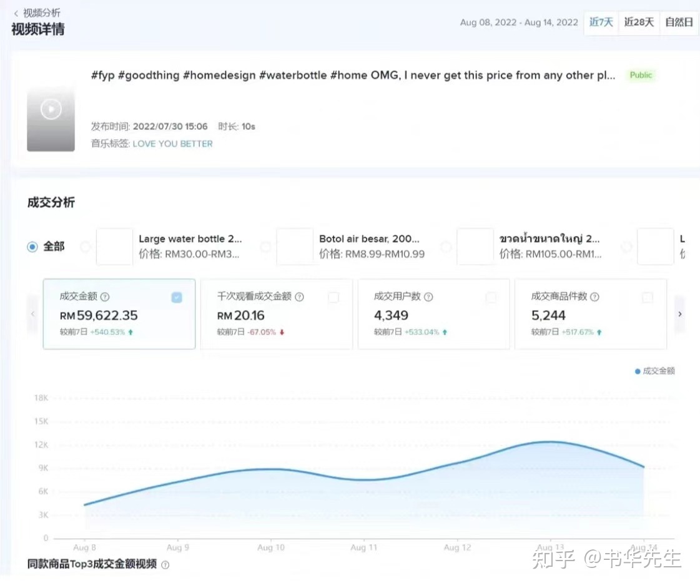Play the video preview thumbnail
Image resolution: width=700 pixels, height=588 pixels.
[51, 109]
